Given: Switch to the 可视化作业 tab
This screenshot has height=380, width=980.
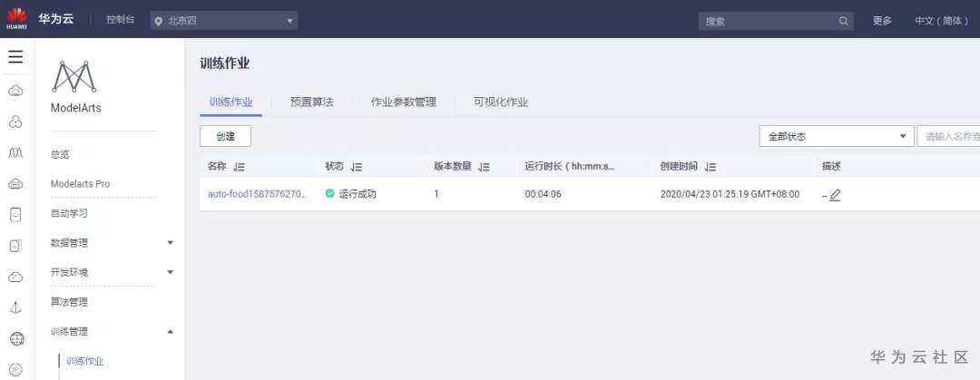Looking at the screenshot, I should (501, 102).
